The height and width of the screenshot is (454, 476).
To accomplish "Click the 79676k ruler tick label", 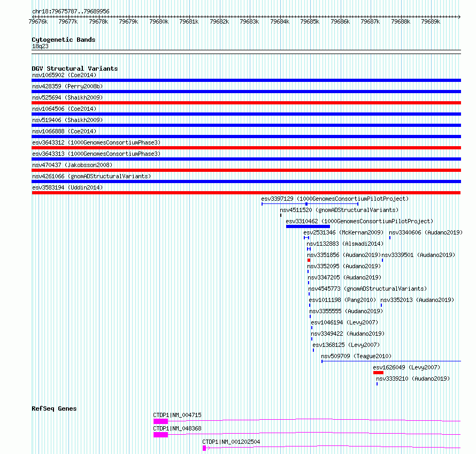I will [38, 21].
